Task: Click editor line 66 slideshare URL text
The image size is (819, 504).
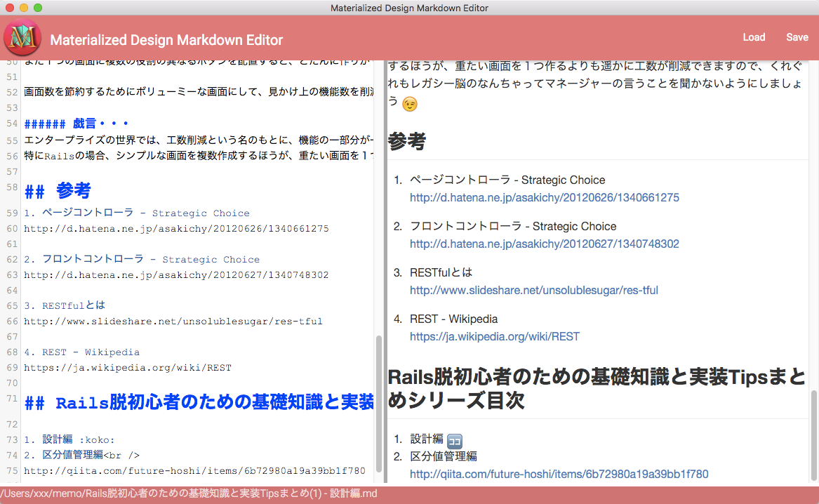Action: (x=173, y=321)
